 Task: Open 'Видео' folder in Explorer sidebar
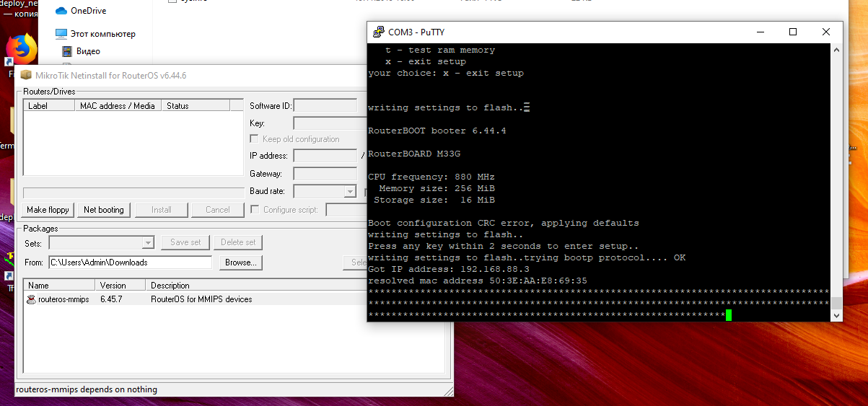pyautogui.click(x=88, y=51)
